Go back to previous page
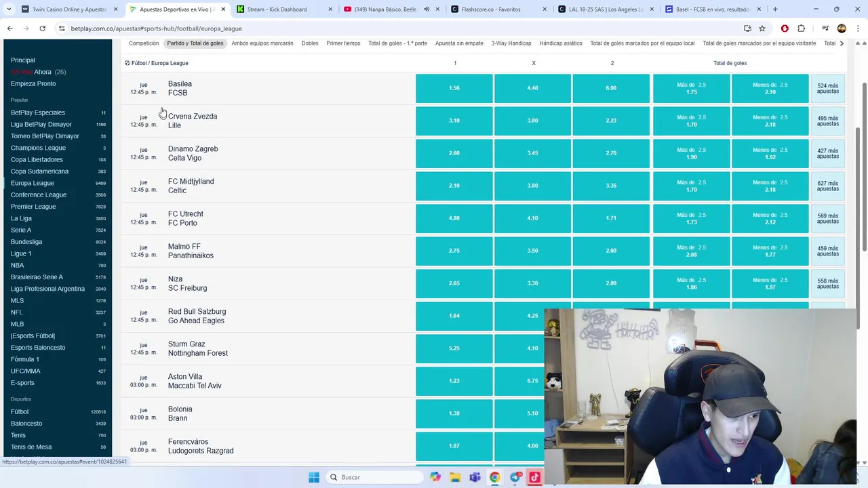Screen dimensions: 868x488 click(x=9, y=28)
